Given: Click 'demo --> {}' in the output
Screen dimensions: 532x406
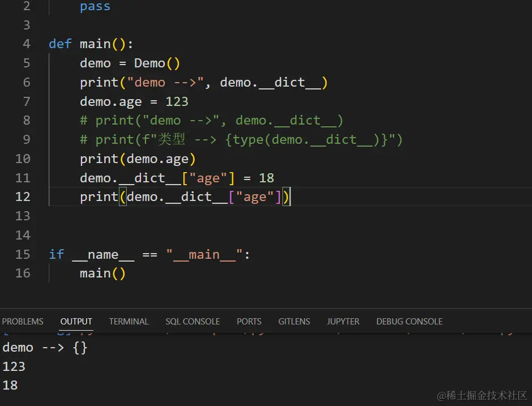Looking at the screenshot, I should click(x=45, y=348).
